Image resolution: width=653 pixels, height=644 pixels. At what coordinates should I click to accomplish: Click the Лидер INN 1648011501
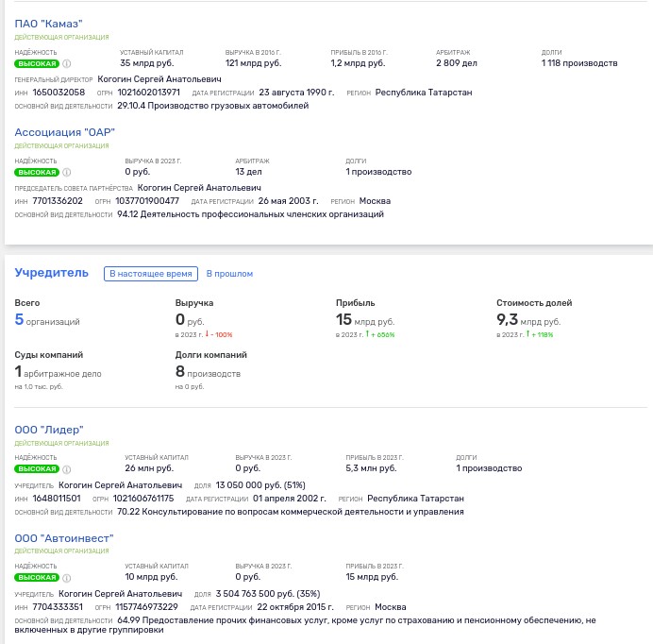point(57,499)
